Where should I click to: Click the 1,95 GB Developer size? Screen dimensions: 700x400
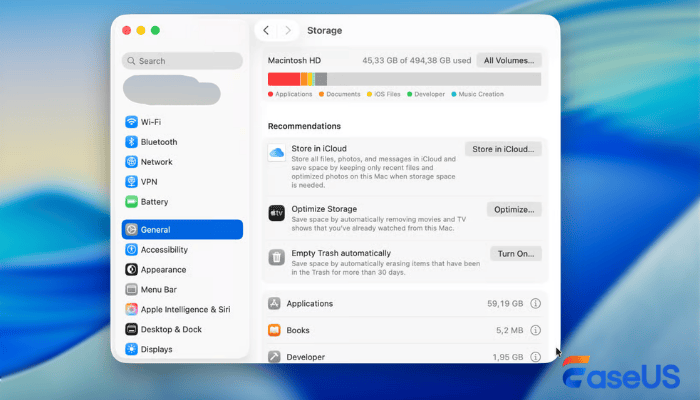(508, 357)
